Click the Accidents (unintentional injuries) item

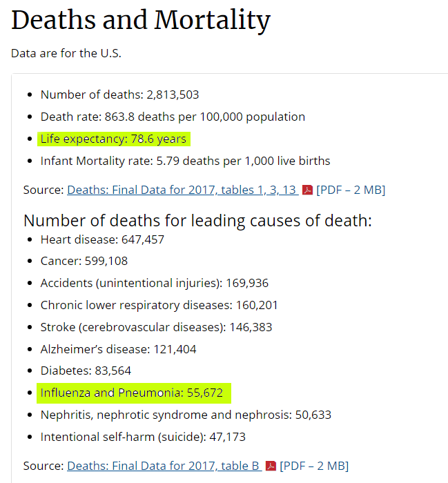154,283
